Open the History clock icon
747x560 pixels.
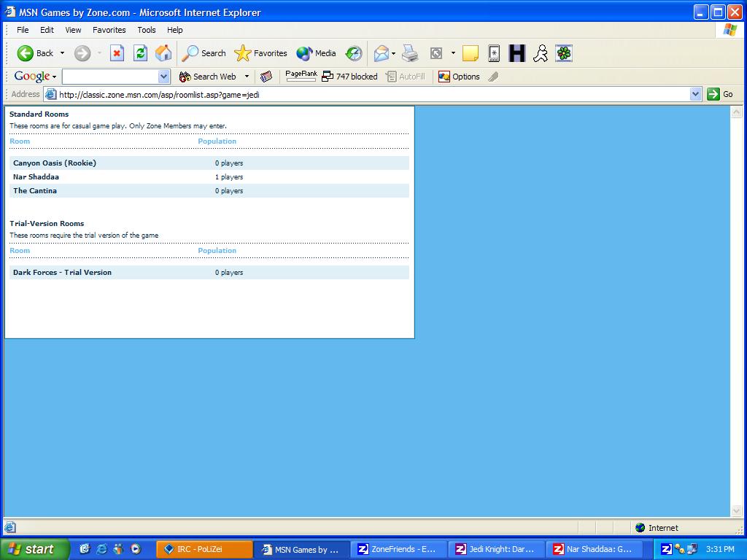pyautogui.click(x=354, y=53)
